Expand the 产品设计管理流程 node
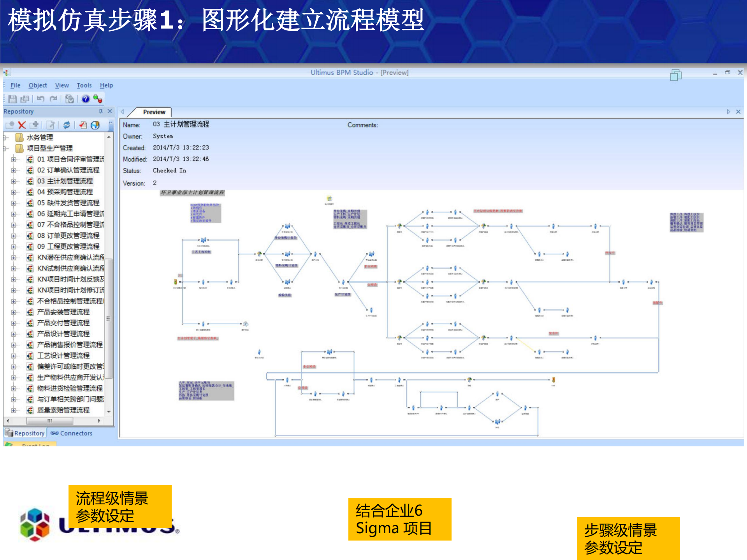Image resolution: width=747 pixels, height=560 pixels. (13, 334)
